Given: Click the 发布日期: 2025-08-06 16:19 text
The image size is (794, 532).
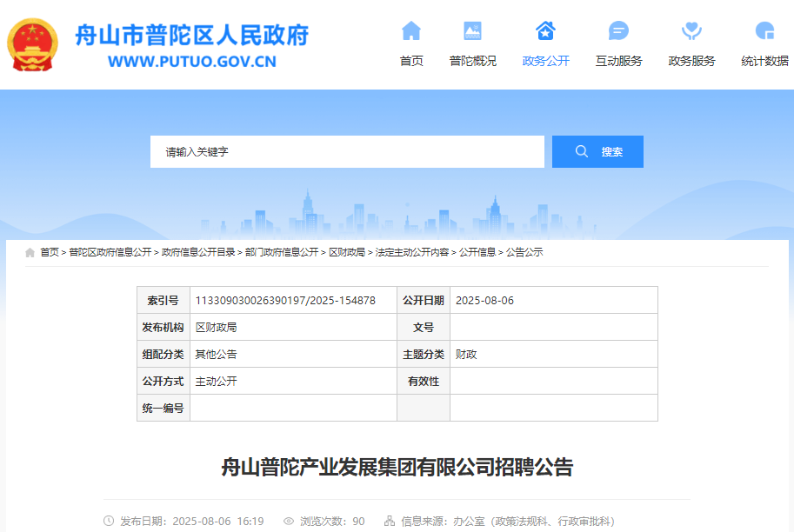Looking at the screenshot, I should pos(192,521).
